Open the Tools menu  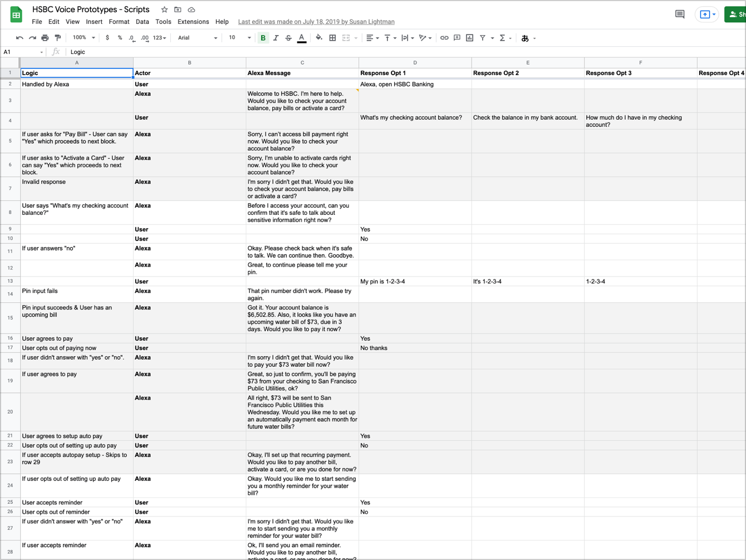point(163,22)
